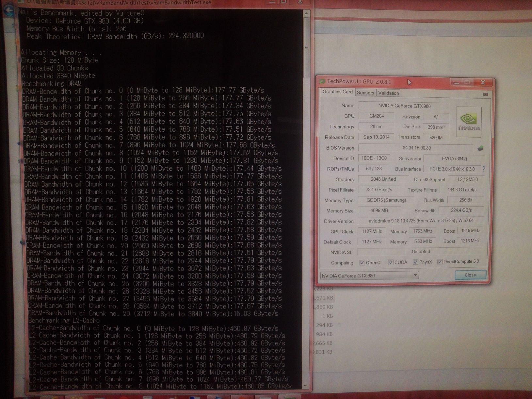Click the Technology field showing 28 nm

376,126
